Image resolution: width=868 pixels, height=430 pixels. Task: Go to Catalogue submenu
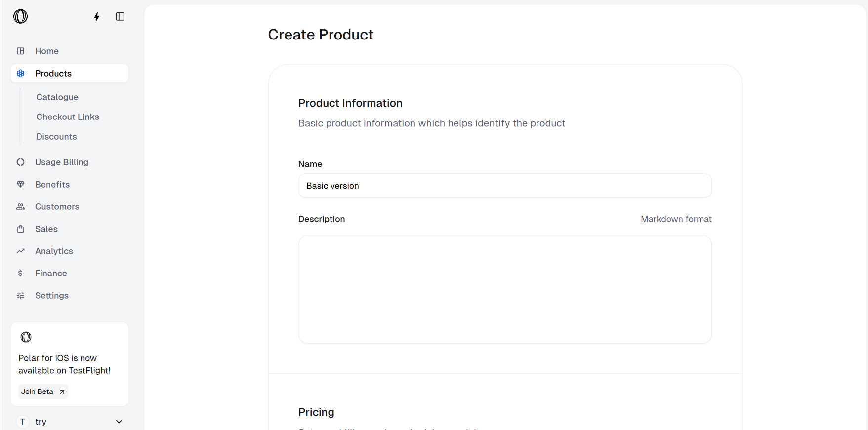pyautogui.click(x=57, y=97)
